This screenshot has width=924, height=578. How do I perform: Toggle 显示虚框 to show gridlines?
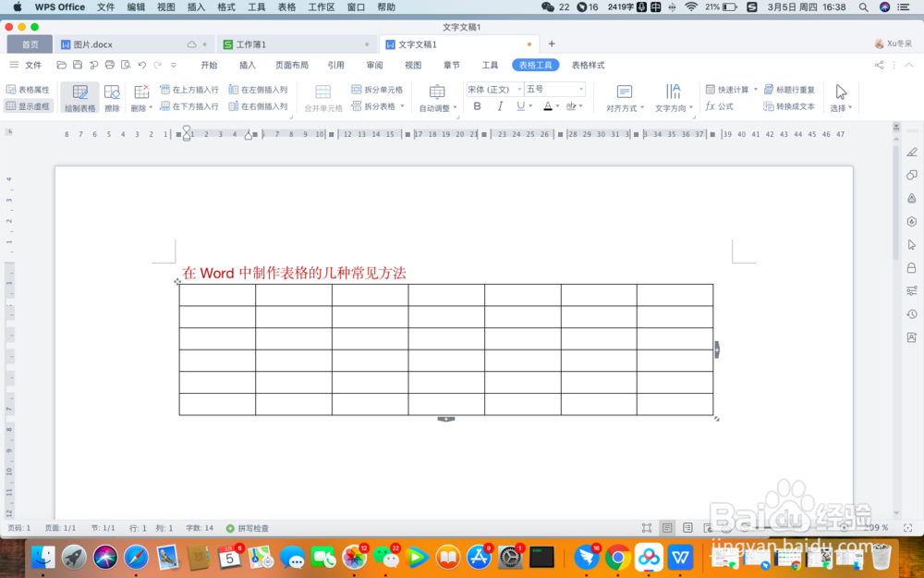tap(29, 105)
